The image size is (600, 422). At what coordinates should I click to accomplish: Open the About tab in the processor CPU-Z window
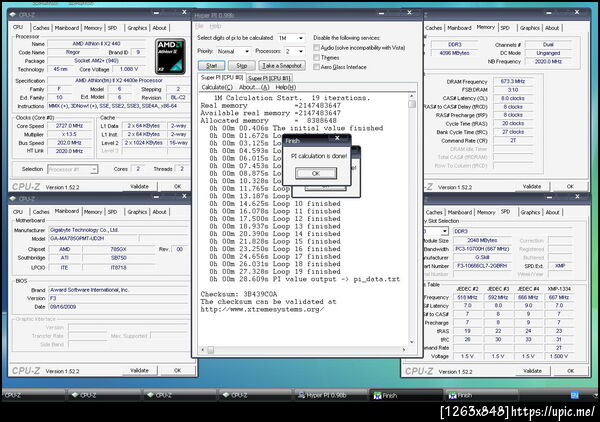tap(160, 28)
